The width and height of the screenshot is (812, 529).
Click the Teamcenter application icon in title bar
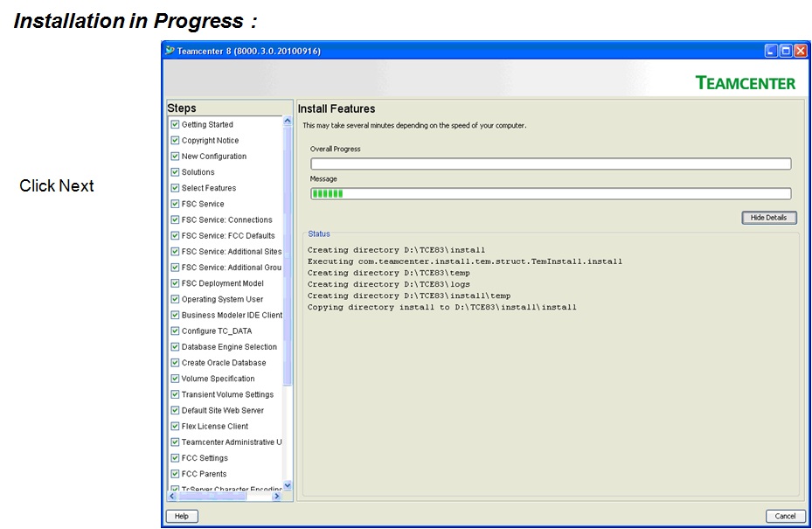coord(171,51)
